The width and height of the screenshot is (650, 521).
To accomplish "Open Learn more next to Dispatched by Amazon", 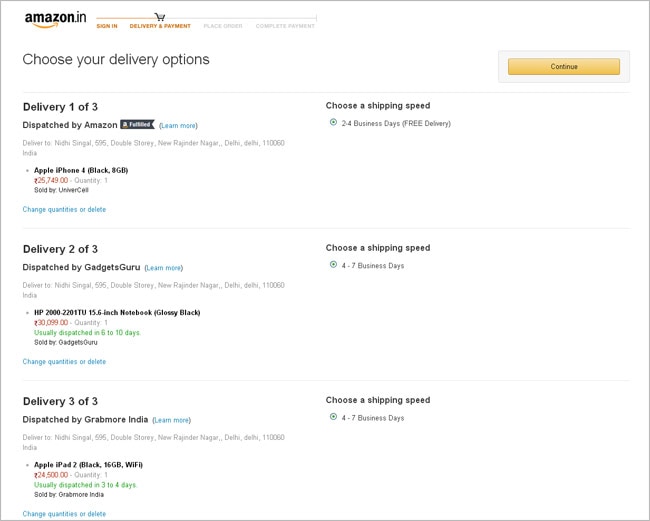I will (178, 126).
